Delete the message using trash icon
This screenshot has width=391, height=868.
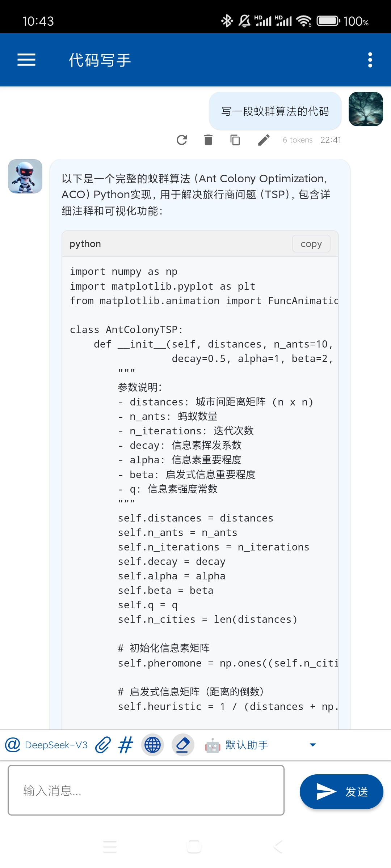pyautogui.click(x=208, y=140)
